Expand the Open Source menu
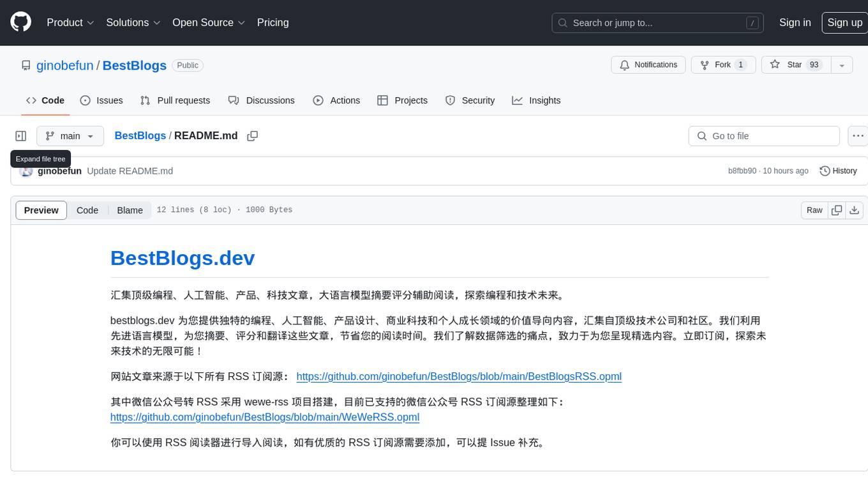The width and height of the screenshot is (868, 488). (209, 22)
